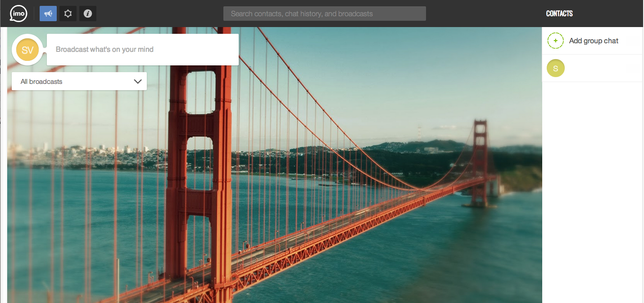Open the CONTACTS panel header
This screenshot has width=644, height=303.
click(559, 14)
